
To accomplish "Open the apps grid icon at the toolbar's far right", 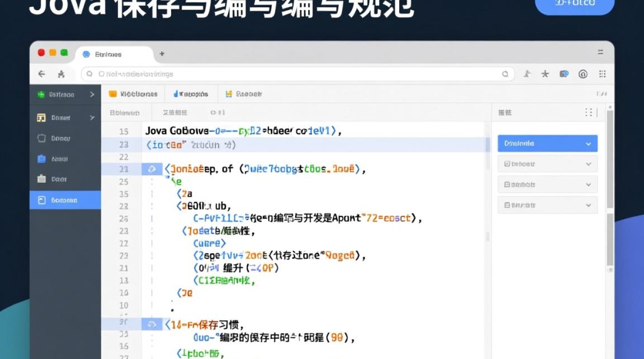I will pos(602,74).
